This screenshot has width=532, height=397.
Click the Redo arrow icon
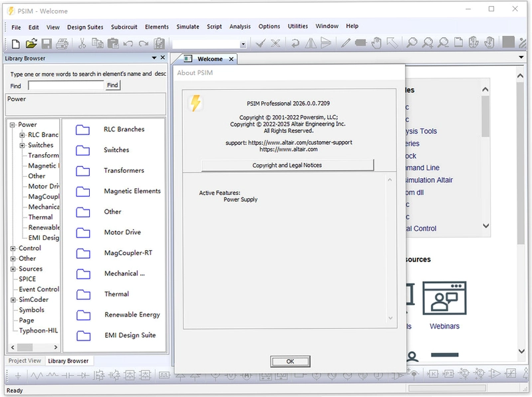(x=144, y=44)
